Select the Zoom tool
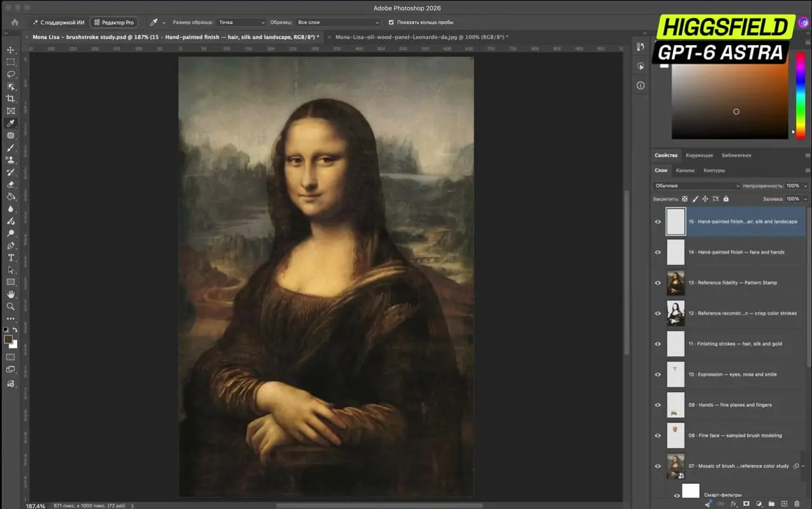812x509 pixels. tap(11, 307)
